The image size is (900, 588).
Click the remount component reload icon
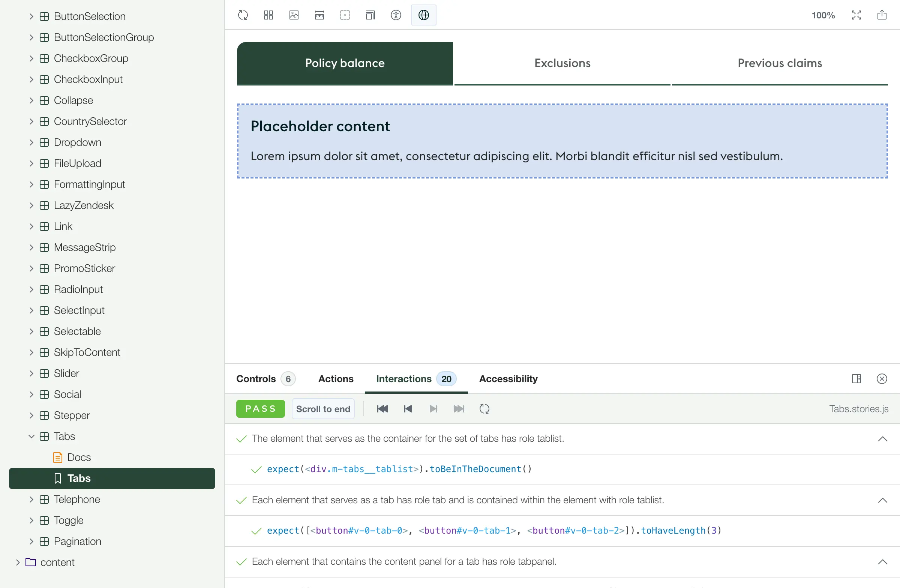click(243, 15)
